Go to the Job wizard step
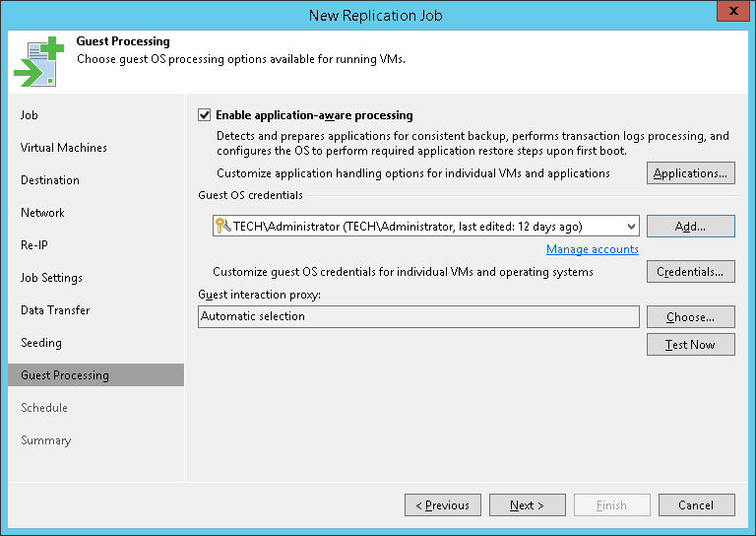 (30, 115)
